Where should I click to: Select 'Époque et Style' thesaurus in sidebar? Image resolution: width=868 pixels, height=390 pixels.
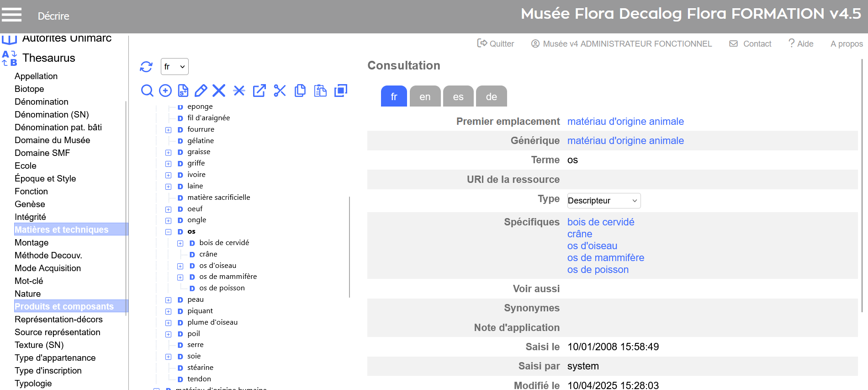tap(45, 179)
